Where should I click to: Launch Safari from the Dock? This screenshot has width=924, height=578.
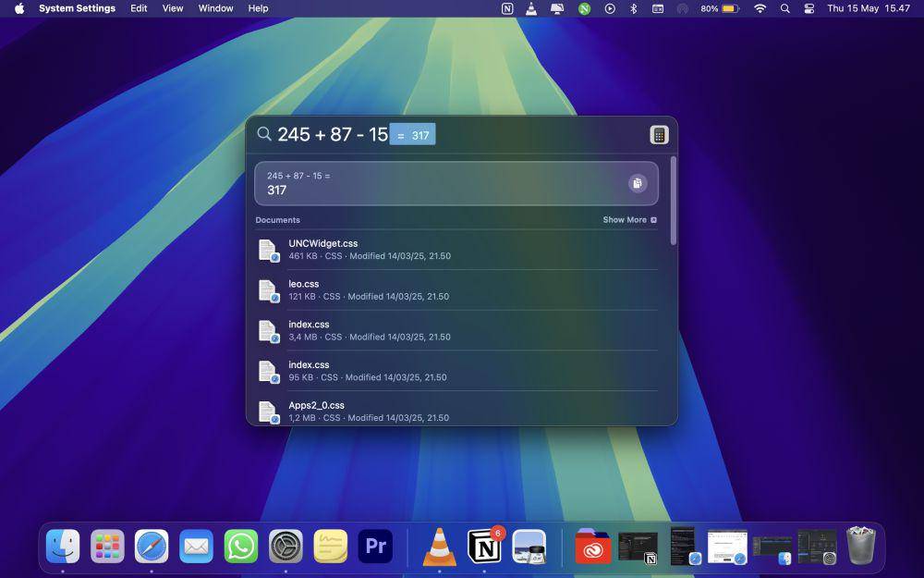152,546
